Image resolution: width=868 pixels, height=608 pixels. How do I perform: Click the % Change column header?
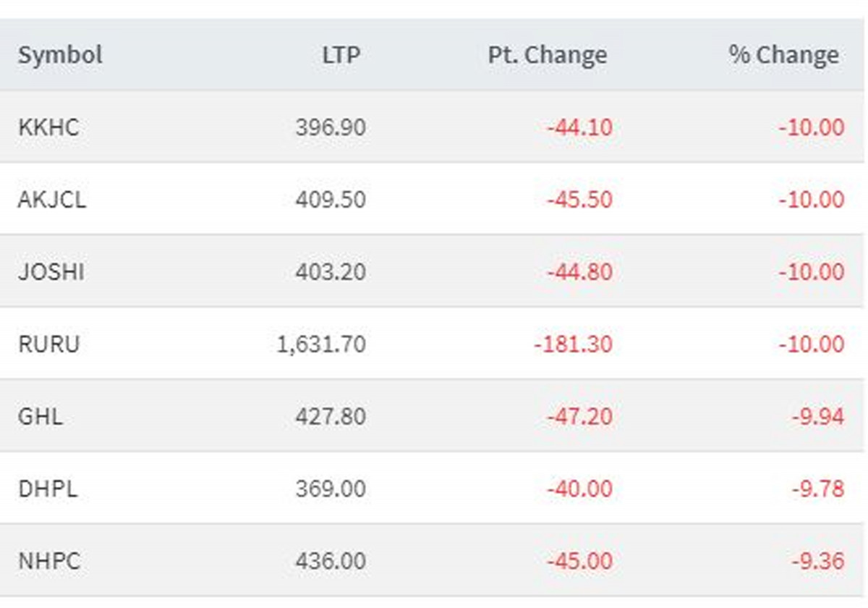click(x=783, y=55)
